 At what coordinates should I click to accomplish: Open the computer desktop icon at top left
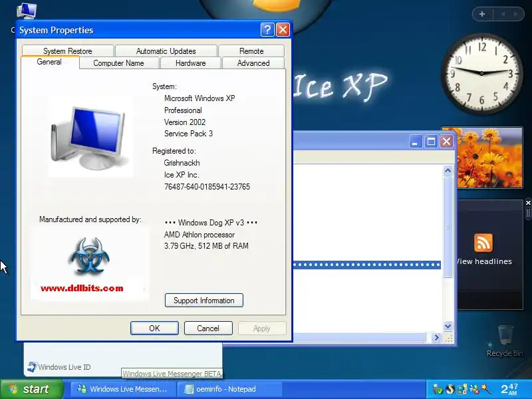(27, 11)
